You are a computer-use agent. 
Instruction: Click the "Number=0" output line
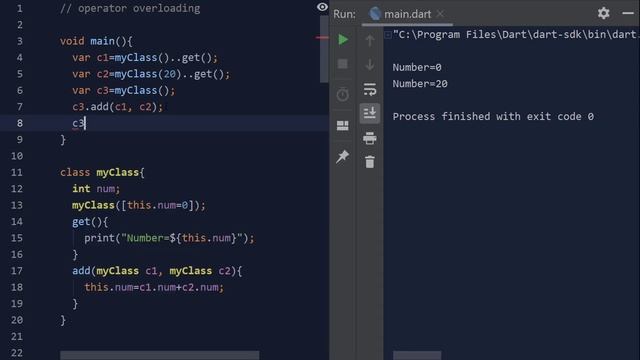(417, 67)
